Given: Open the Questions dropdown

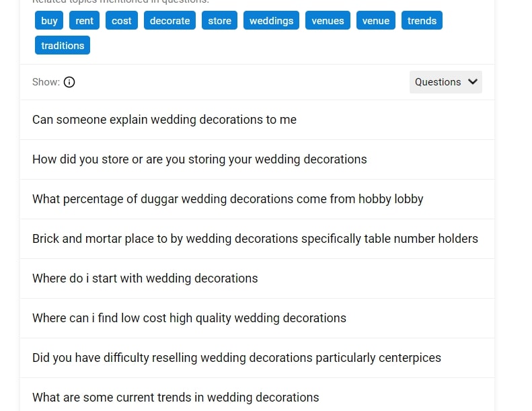Looking at the screenshot, I should pyautogui.click(x=445, y=82).
